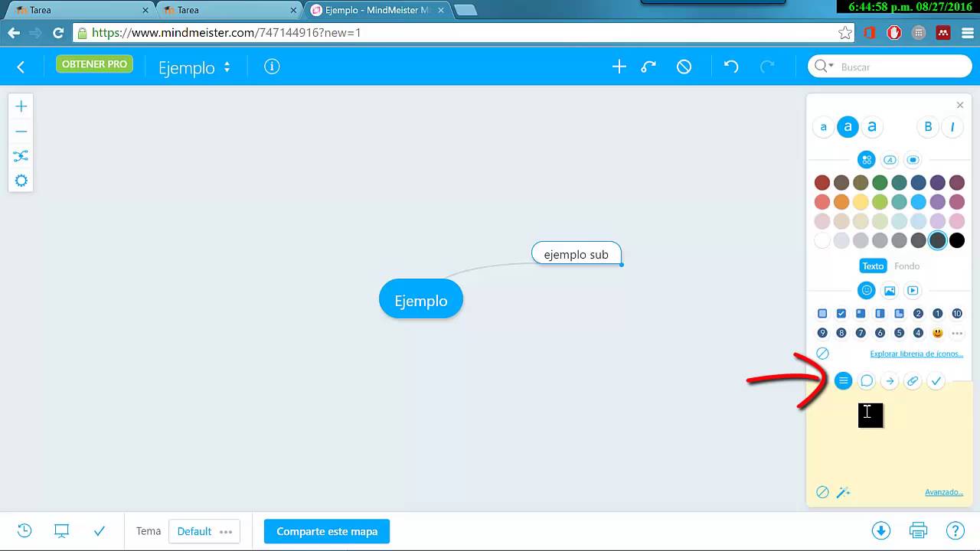Image resolution: width=980 pixels, height=551 pixels.
Task: Select the ejemplo sub topic node
Action: pos(577,254)
